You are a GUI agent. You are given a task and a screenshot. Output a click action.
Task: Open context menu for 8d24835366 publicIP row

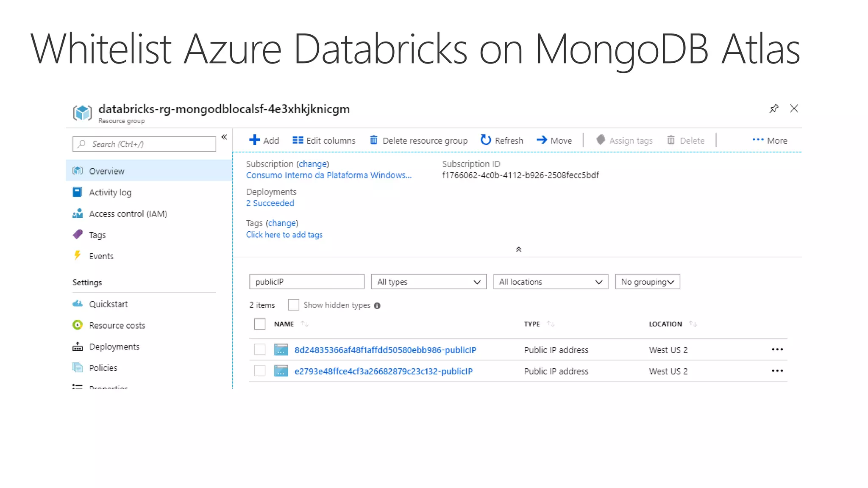[x=777, y=349]
